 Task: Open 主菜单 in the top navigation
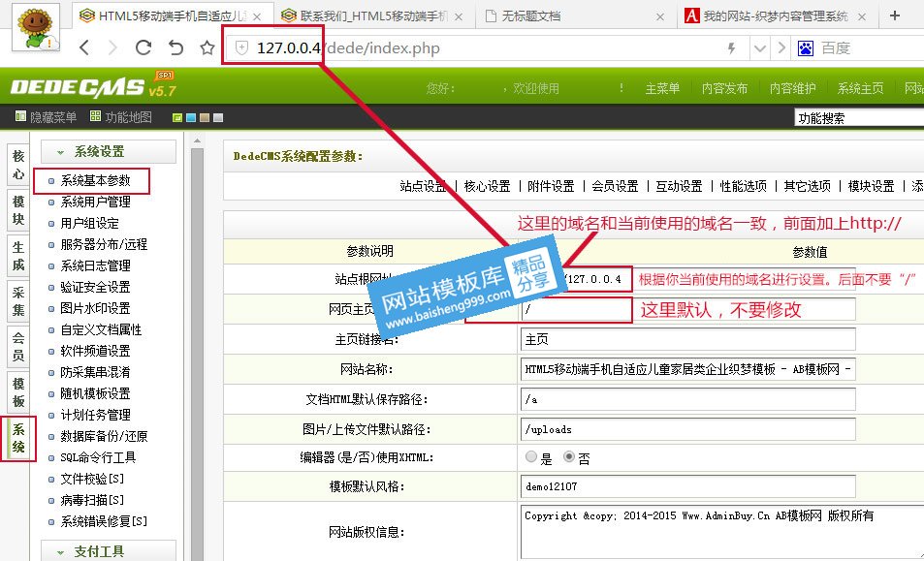(662, 88)
